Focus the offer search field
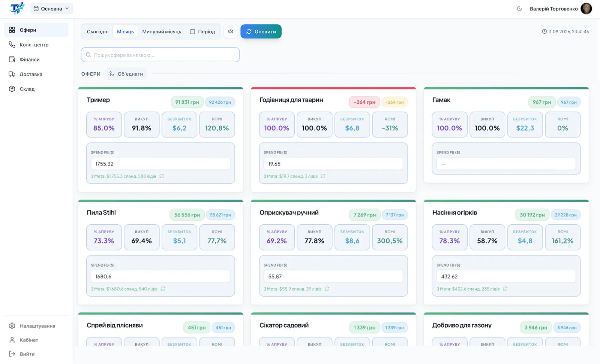Viewport: 600px width, 364px height. tap(160, 55)
